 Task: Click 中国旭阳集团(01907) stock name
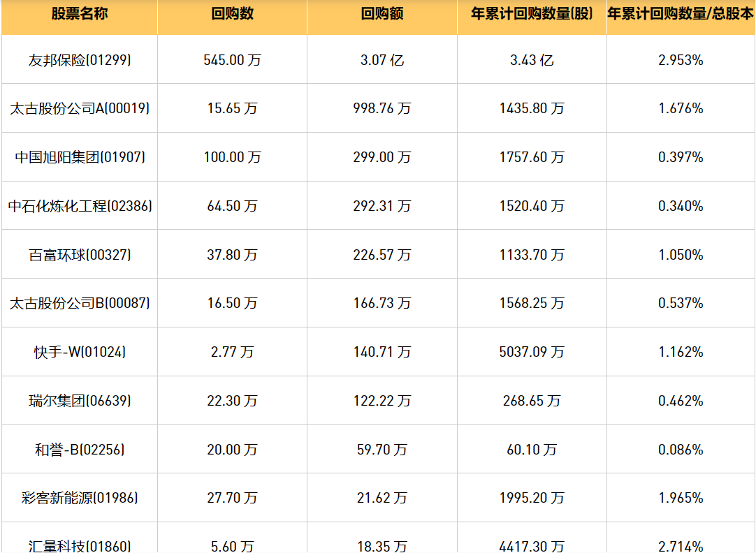(80, 157)
